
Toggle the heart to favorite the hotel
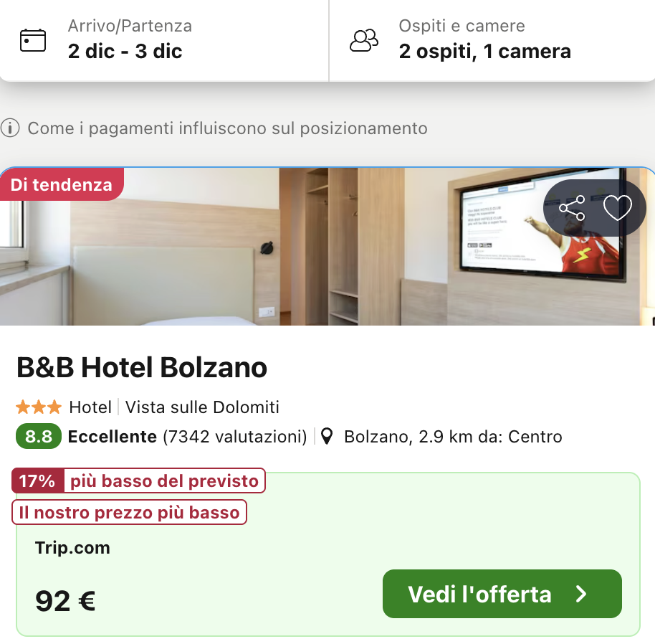click(618, 209)
